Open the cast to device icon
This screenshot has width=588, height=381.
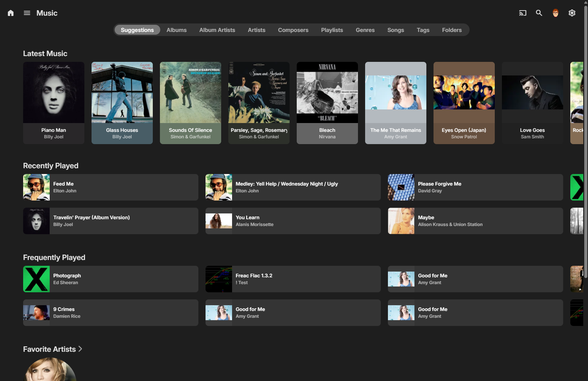(x=523, y=13)
